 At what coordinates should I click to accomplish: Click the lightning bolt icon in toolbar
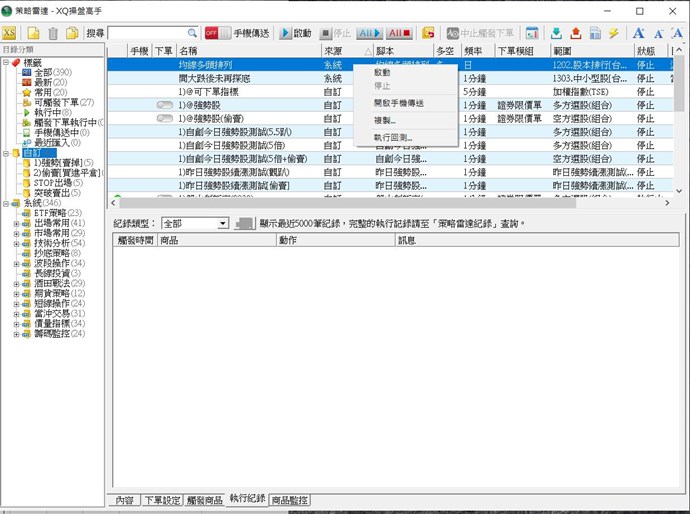613,33
